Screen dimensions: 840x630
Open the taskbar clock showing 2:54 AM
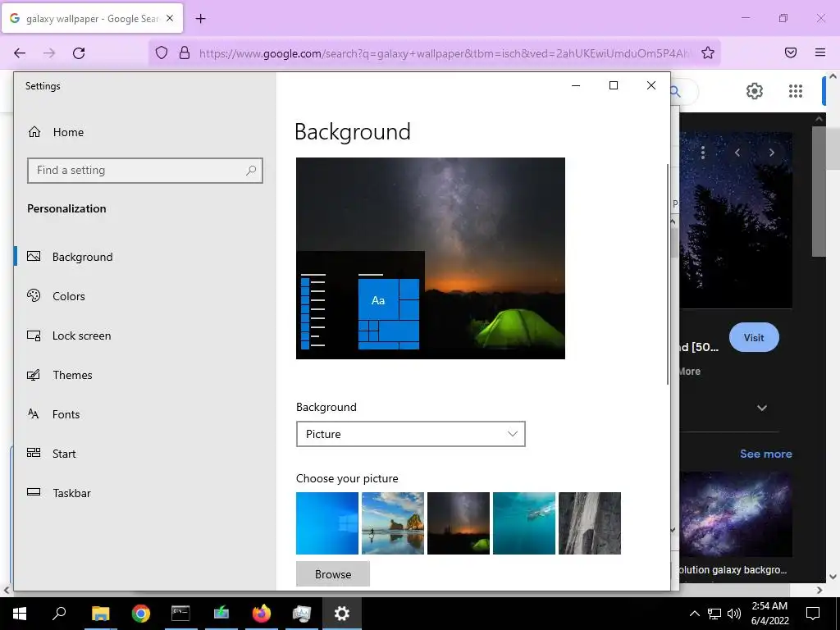pos(769,614)
